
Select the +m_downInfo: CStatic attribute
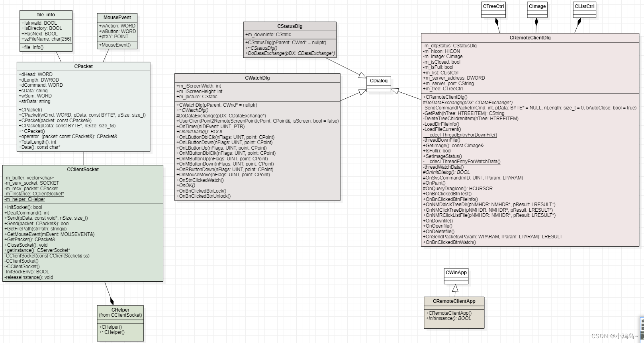point(268,35)
